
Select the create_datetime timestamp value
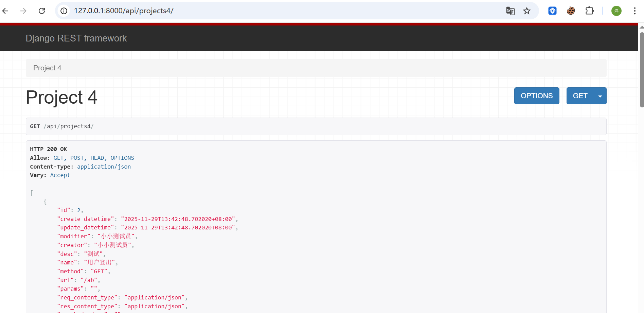point(178,219)
